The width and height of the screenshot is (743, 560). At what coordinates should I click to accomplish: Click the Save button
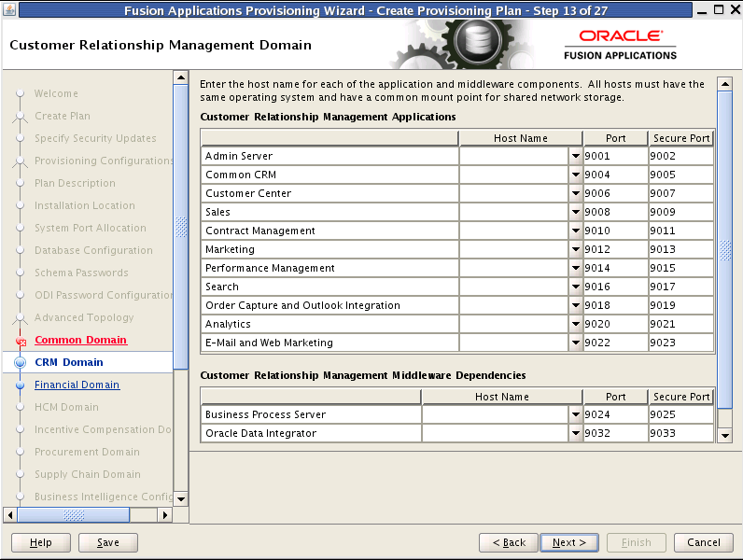point(108,542)
